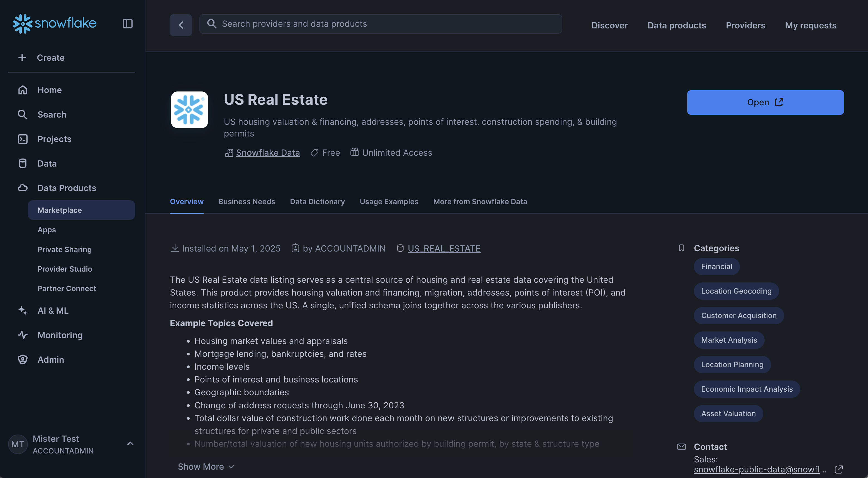Open Discover in the top navigation
Viewport: 868px width, 478px height.
point(609,25)
